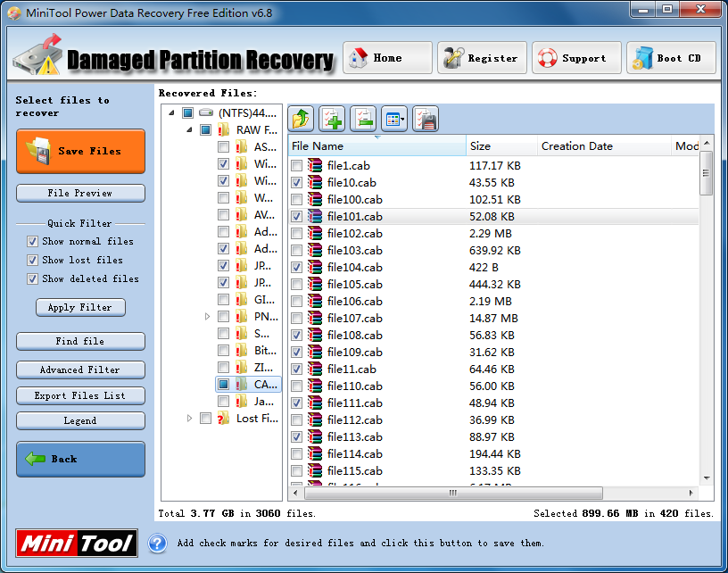
Task: Click the file105.cab archive icon
Action: 315,284
